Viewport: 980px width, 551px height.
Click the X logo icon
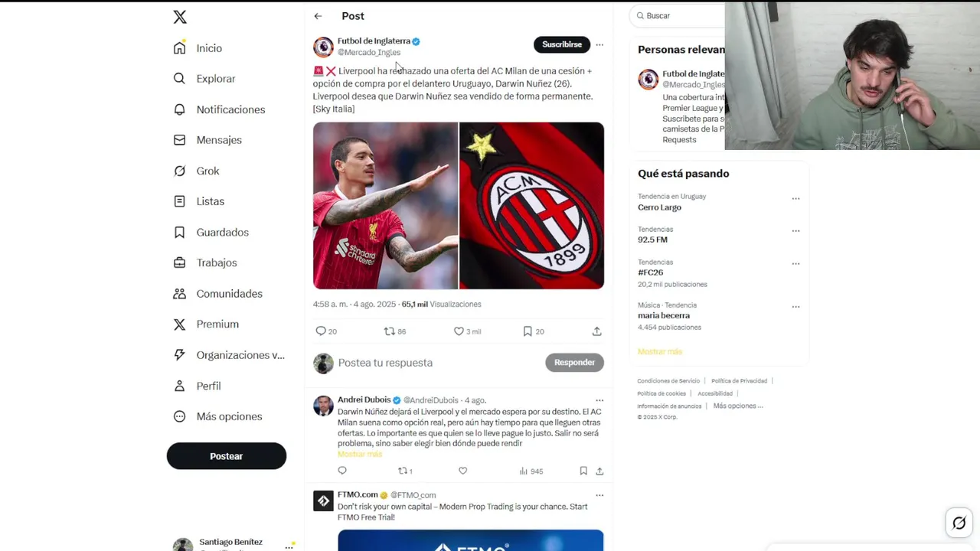(x=180, y=17)
